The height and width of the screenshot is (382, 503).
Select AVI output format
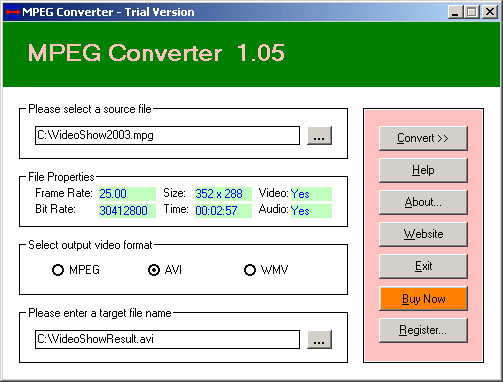[x=165, y=270]
